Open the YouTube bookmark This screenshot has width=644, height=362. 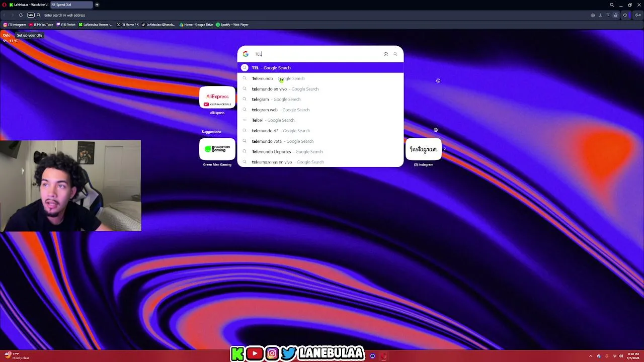coord(41,25)
